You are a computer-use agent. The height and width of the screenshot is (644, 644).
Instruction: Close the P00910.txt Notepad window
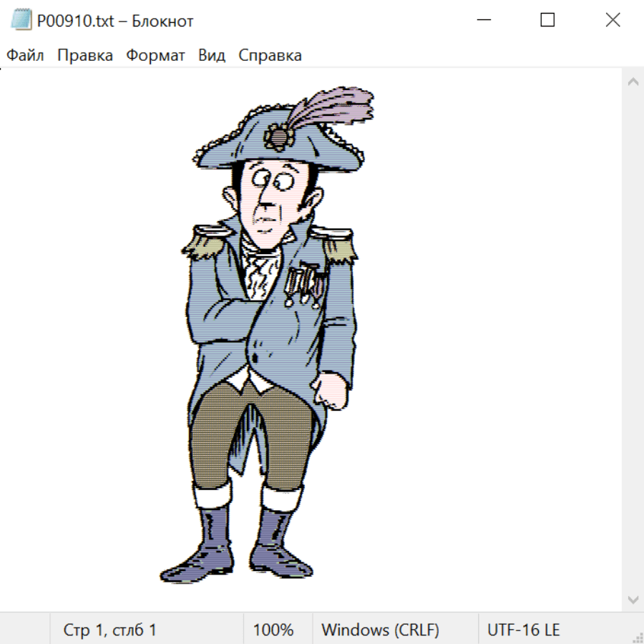[613, 21]
